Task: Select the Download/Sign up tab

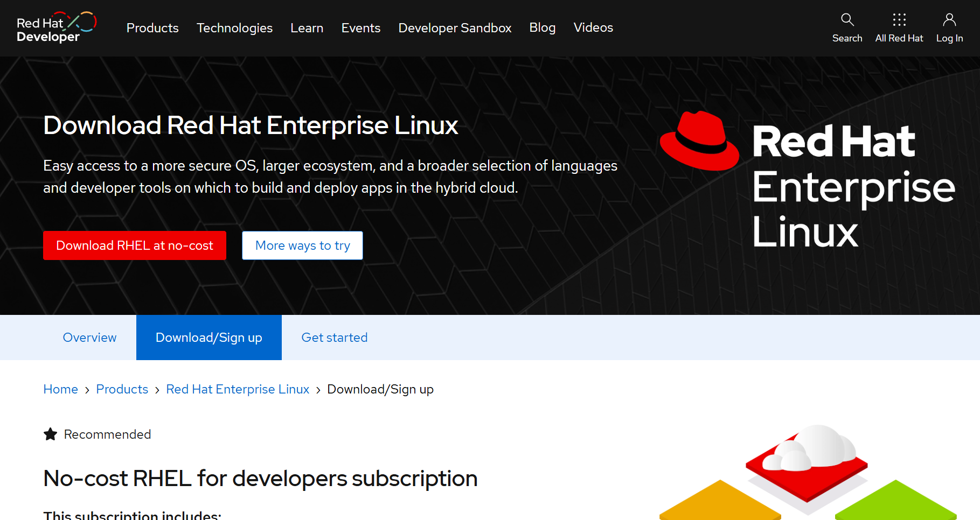Action: point(209,338)
